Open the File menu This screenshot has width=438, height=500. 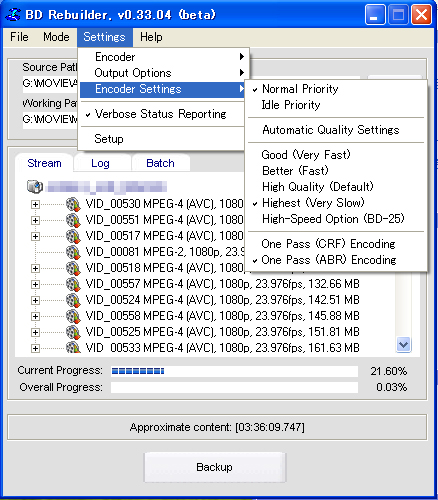click(19, 37)
